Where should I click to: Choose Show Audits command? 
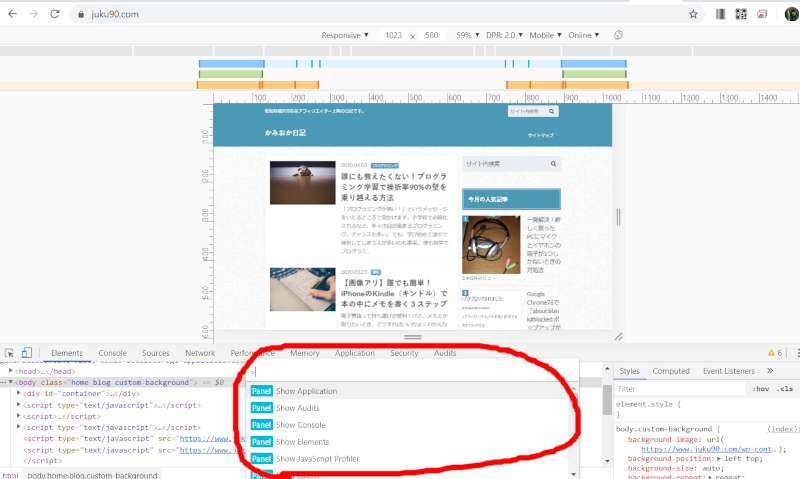[409, 408]
